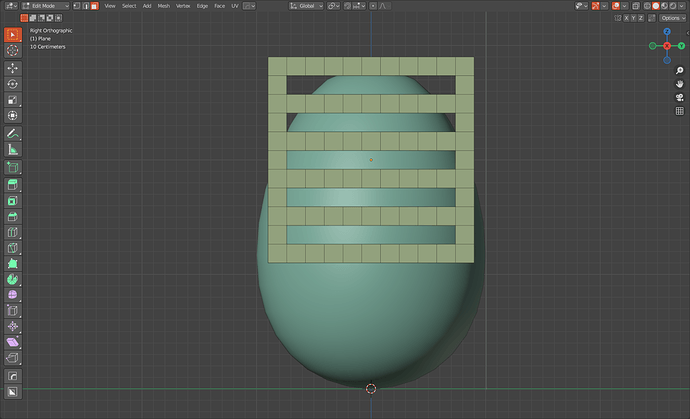Choose the Spin tool

13,279
